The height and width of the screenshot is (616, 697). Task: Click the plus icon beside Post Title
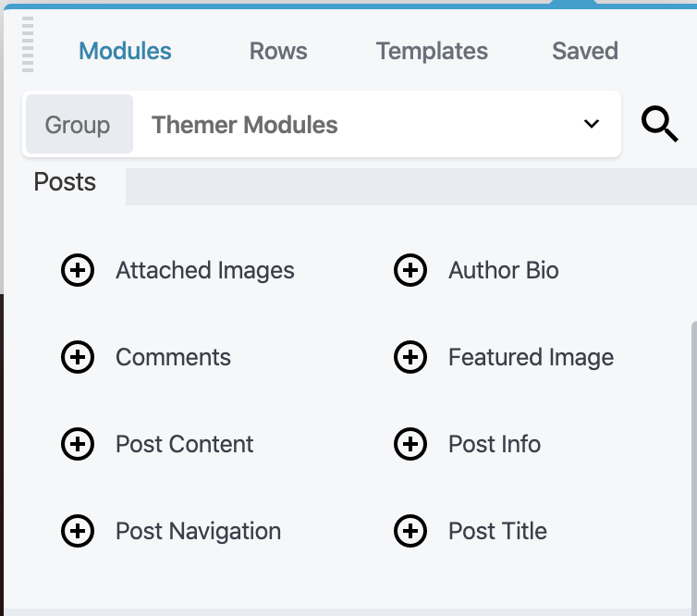pos(410,532)
